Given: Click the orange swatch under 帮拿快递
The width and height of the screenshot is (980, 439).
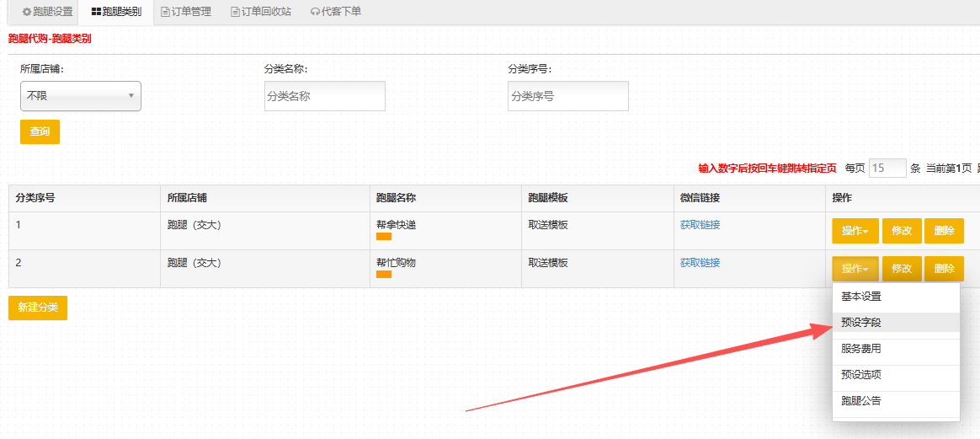Looking at the screenshot, I should (384, 237).
